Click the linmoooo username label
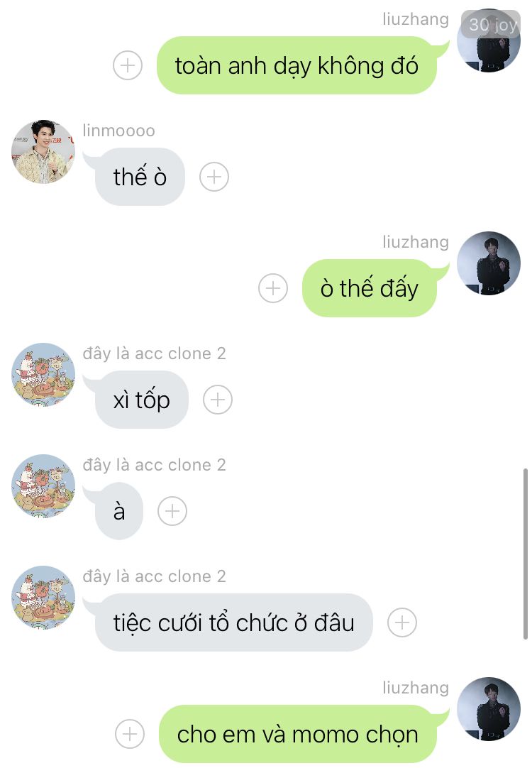The height and width of the screenshot is (768, 532). 119,131
